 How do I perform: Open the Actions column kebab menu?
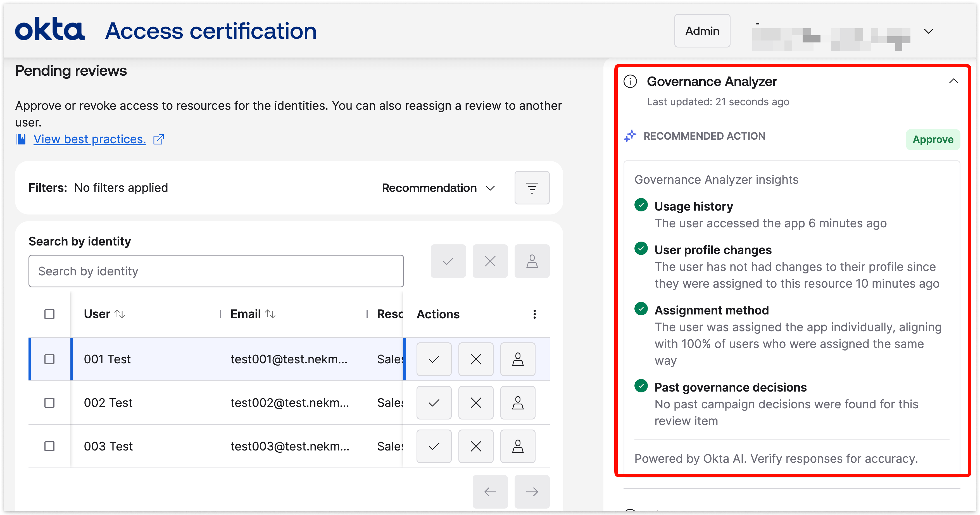coord(534,314)
